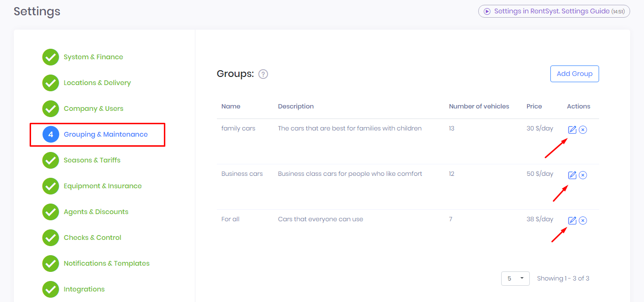Click the Groups help question mark icon
The width and height of the screenshot is (644, 302).
point(263,74)
